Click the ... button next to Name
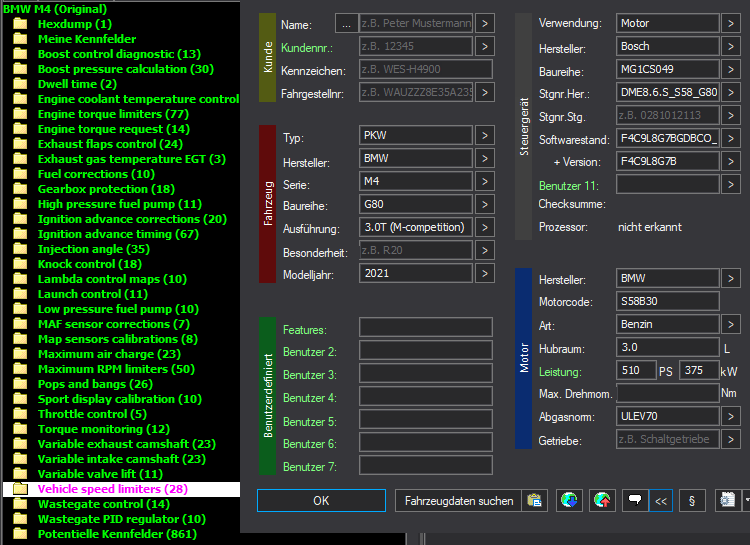 346,23
